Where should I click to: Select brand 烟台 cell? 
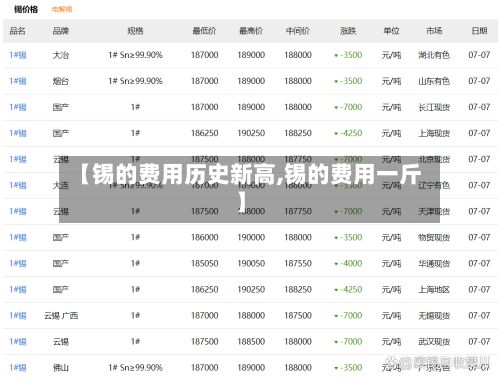[x=61, y=81]
